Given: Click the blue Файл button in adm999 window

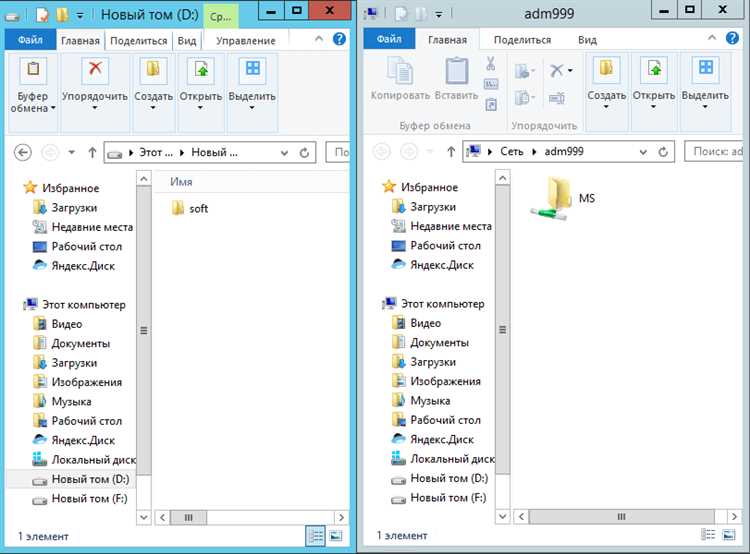Looking at the screenshot, I should click(x=389, y=39).
